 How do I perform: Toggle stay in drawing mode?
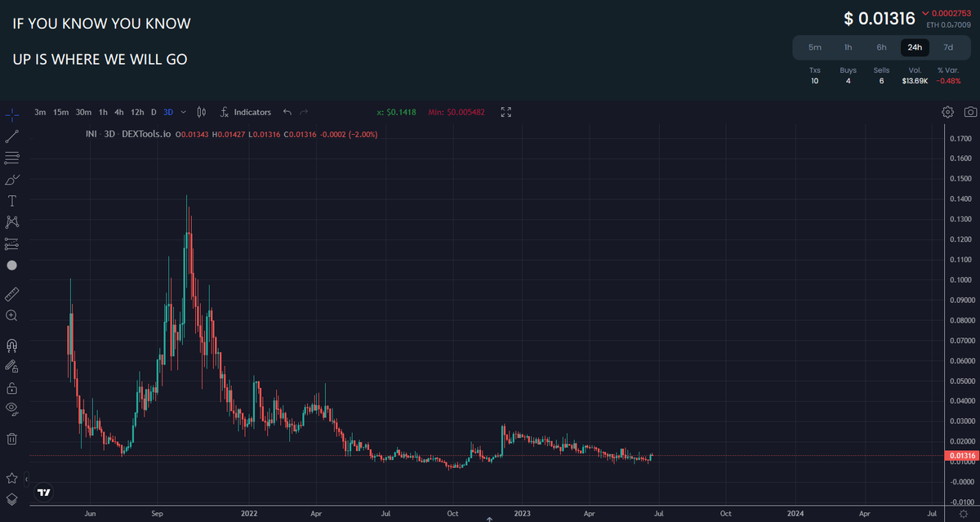click(x=11, y=367)
